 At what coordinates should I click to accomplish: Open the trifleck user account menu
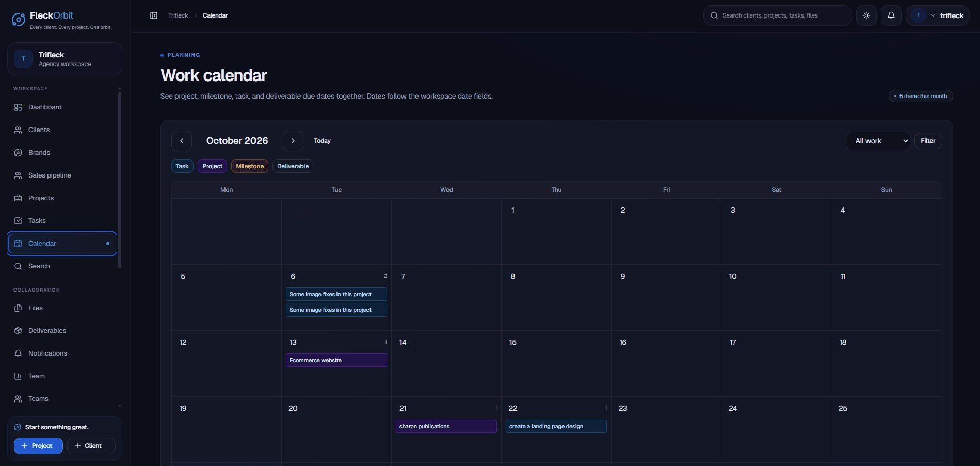point(938,15)
